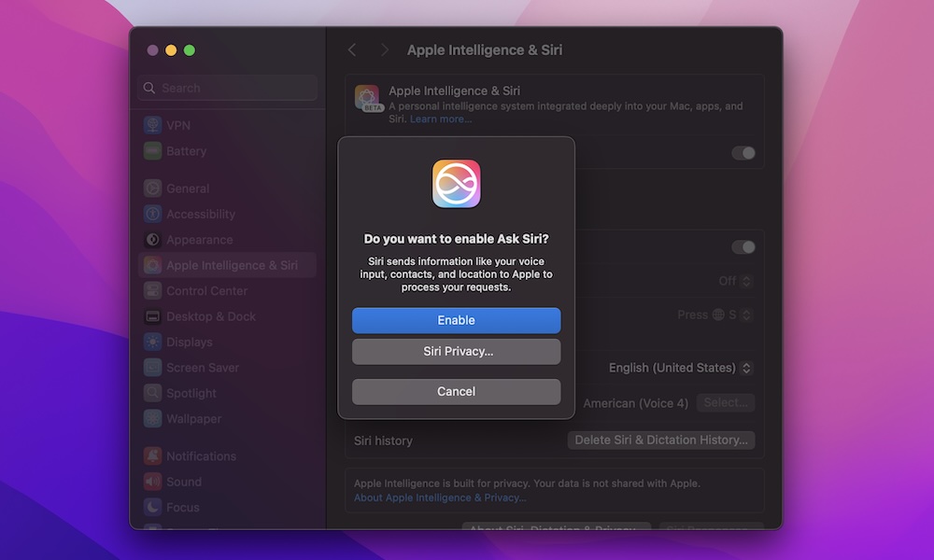Image resolution: width=934 pixels, height=560 pixels.
Task: Open the Off popup menu
Action: [734, 281]
